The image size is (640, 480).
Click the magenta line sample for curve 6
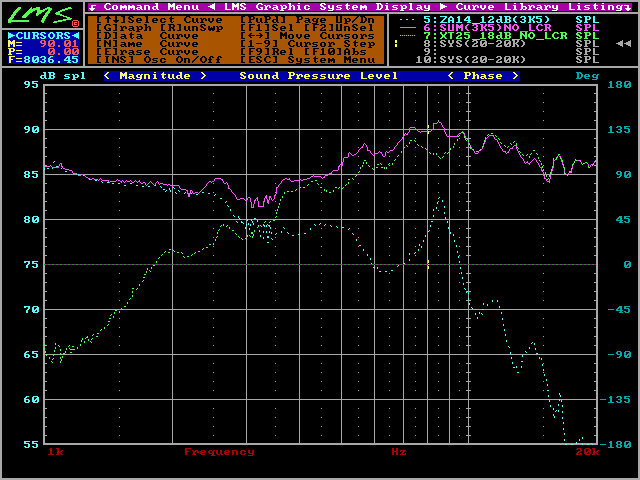tap(407, 28)
